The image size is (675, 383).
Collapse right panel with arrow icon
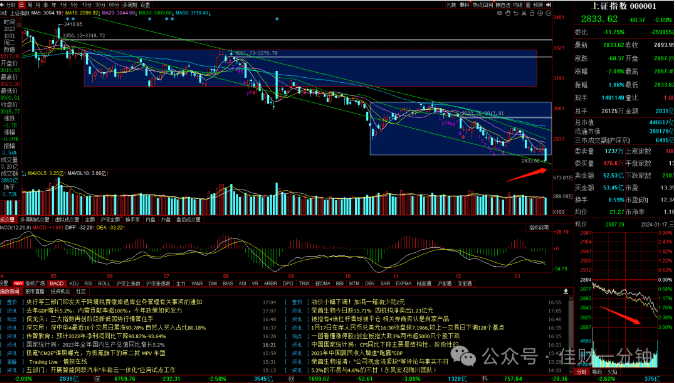point(548,5)
